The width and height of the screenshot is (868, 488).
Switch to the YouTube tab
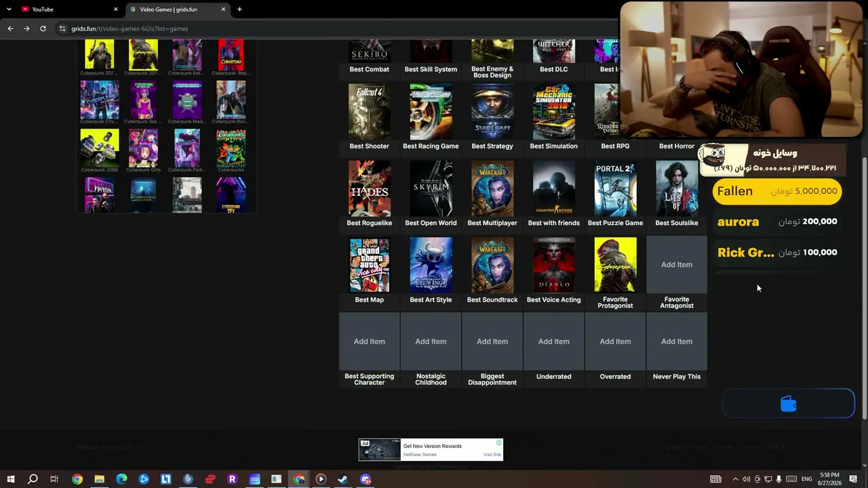(68, 9)
